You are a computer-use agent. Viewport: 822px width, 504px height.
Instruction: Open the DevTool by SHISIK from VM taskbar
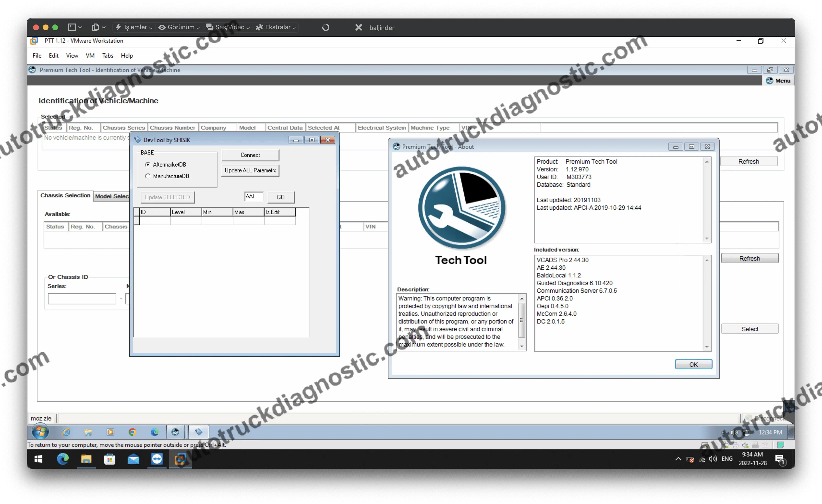(199, 432)
